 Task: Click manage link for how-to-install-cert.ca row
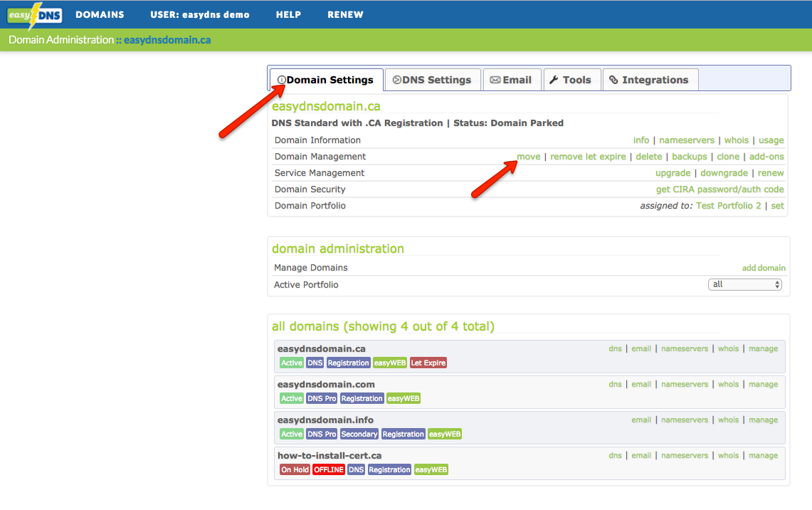pyautogui.click(x=764, y=456)
